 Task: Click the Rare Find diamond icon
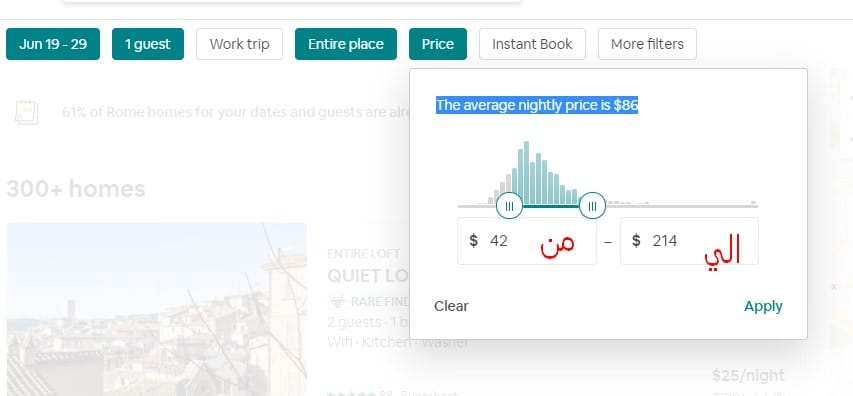[337, 301]
